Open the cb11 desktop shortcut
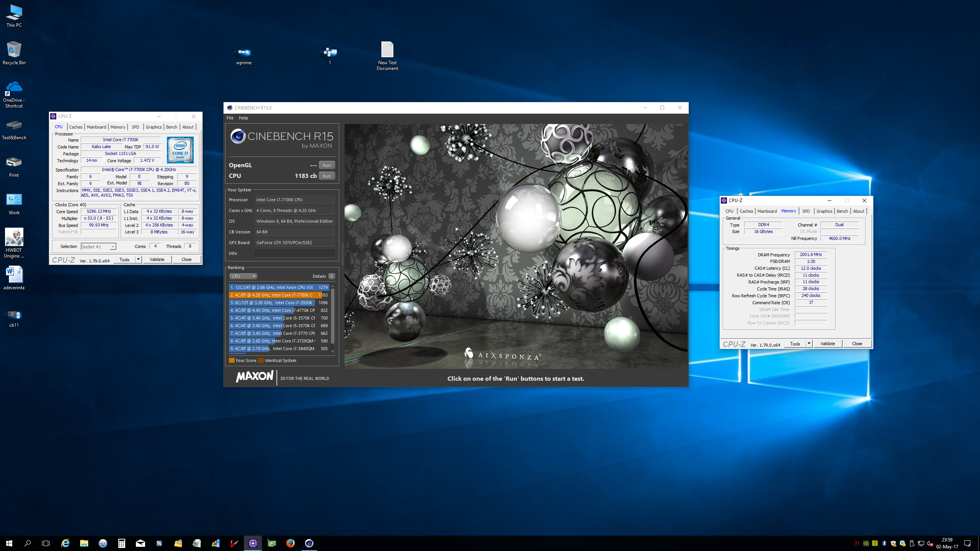Image resolution: width=980 pixels, height=551 pixels. (14, 318)
